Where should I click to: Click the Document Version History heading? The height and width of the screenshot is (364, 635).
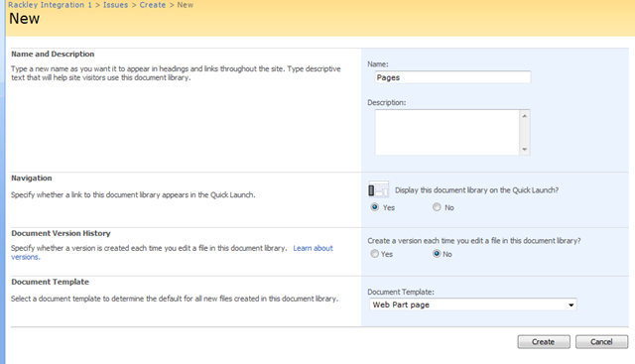61,233
